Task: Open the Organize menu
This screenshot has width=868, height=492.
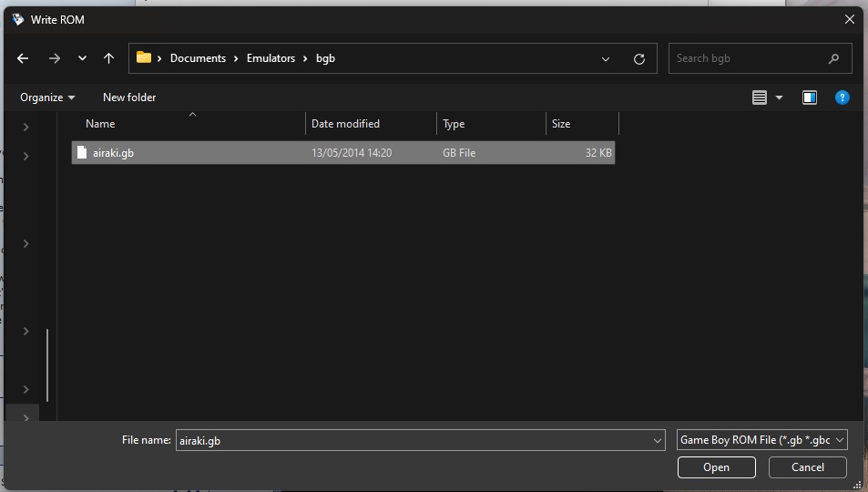Action: pyautogui.click(x=47, y=97)
